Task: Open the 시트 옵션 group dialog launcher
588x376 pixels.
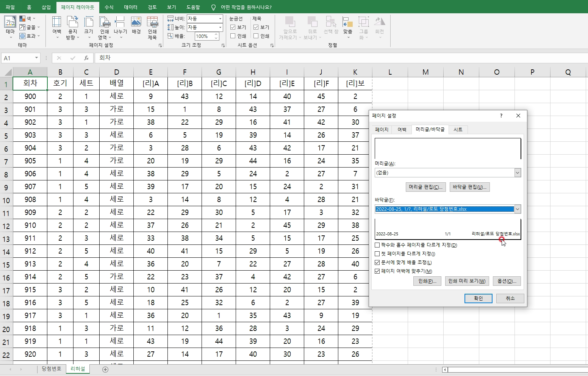Action: [x=272, y=45]
